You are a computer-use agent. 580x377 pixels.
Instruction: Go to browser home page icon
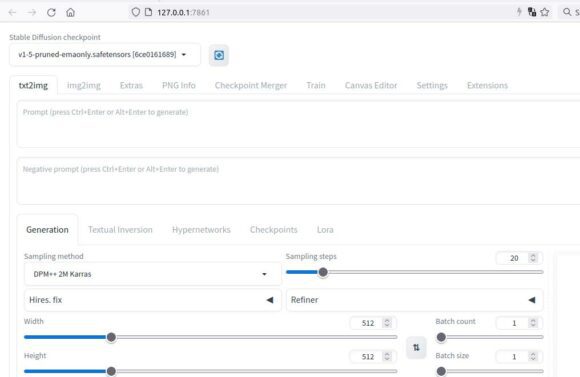[70, 13]
